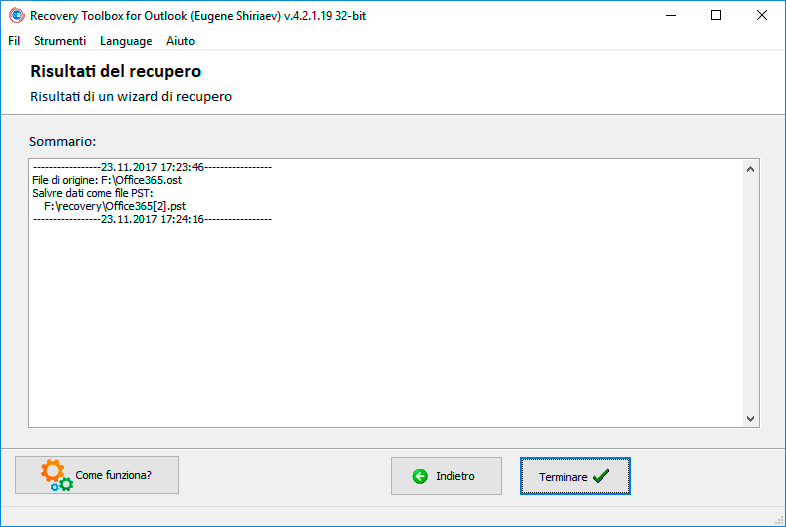786x527 pixels.
Task: Click the Recovery Toolbox app icon in title bar
Action: tap(17, 16)
